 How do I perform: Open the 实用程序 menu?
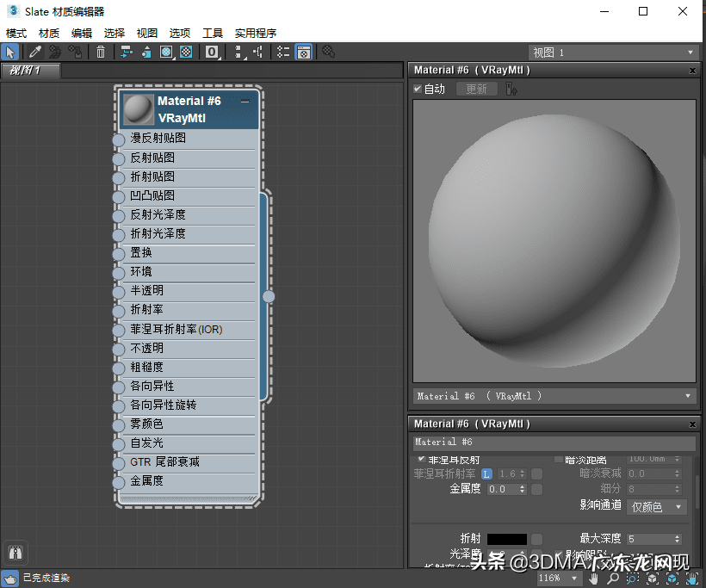tap(255, 33)
